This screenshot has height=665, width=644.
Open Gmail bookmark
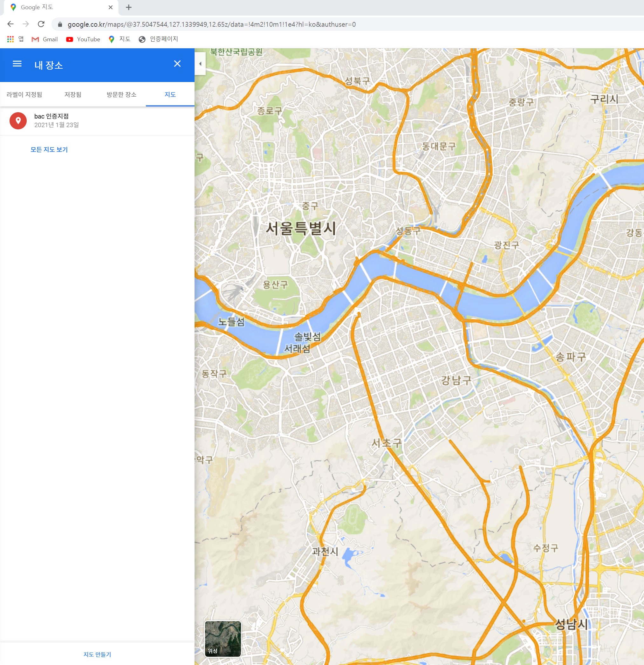pyautogui.click(x=45, y=39)
